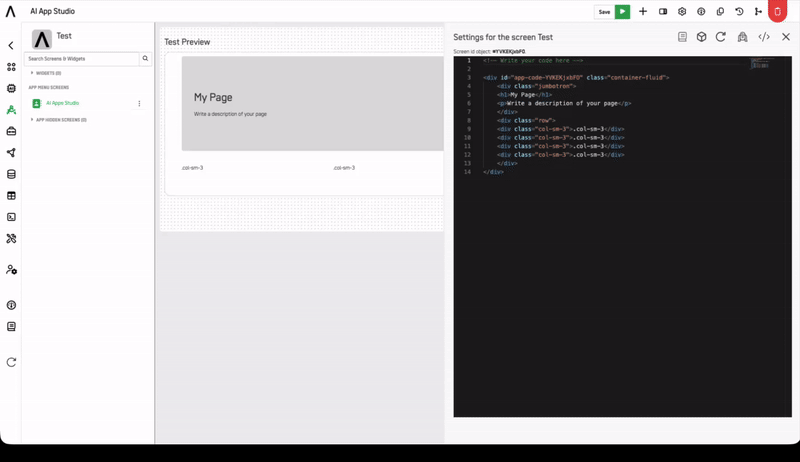Expand the WIDGETS (0) section
The image size is (800, 462).
click(46, 73)
